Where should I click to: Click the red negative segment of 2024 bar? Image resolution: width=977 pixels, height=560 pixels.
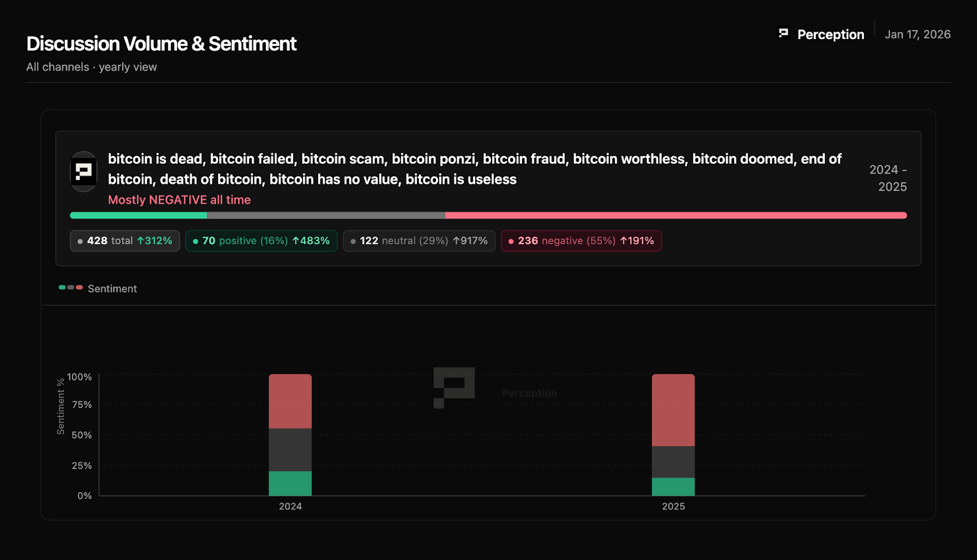tap(290, 401)
